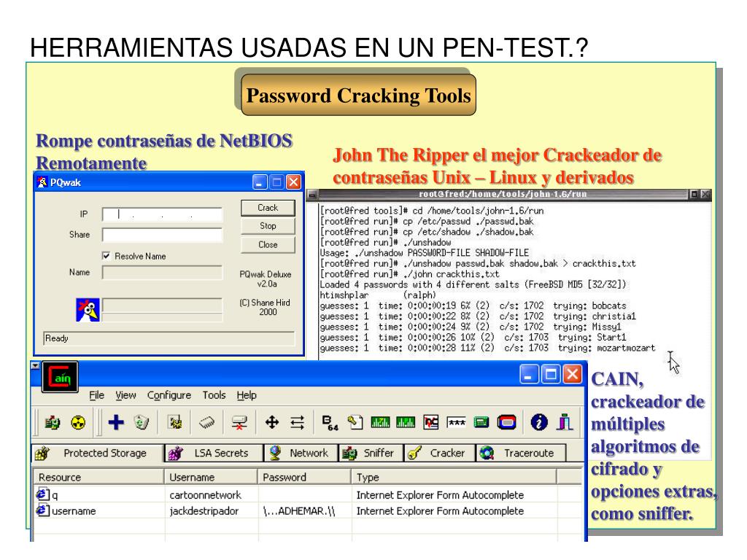Screen dimensions: 747x560
Task: Click the Resource column header in Cain
Action: pos(98,477)
